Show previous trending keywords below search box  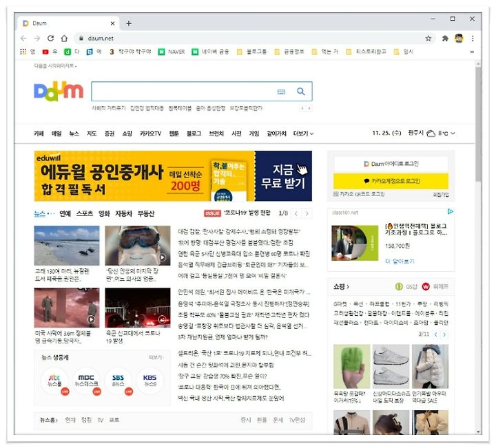(302, 108)
